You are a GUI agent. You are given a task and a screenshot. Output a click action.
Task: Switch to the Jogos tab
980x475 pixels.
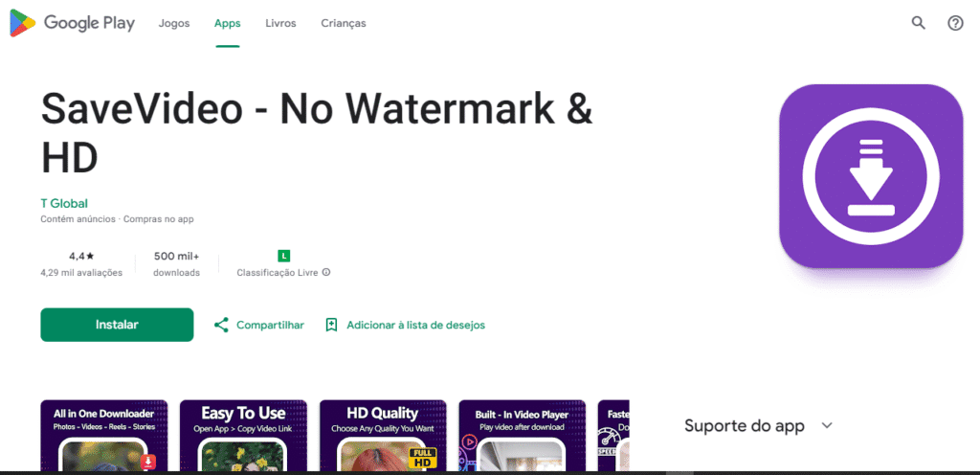pos(174,24)
